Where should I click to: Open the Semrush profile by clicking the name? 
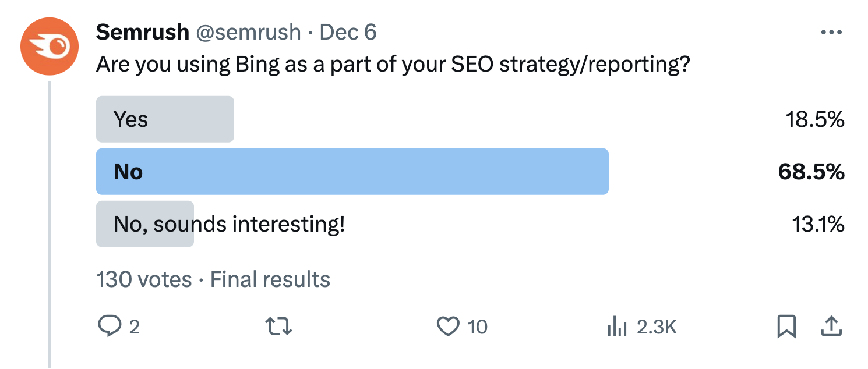tap(142, 32)
